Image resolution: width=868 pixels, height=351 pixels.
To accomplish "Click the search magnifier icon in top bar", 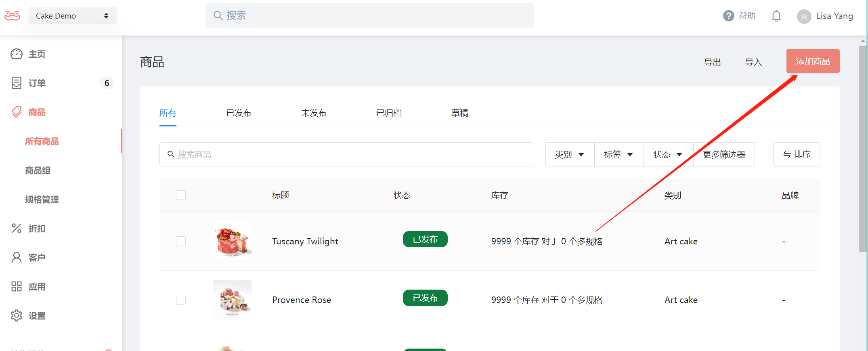I will (218, 16).
